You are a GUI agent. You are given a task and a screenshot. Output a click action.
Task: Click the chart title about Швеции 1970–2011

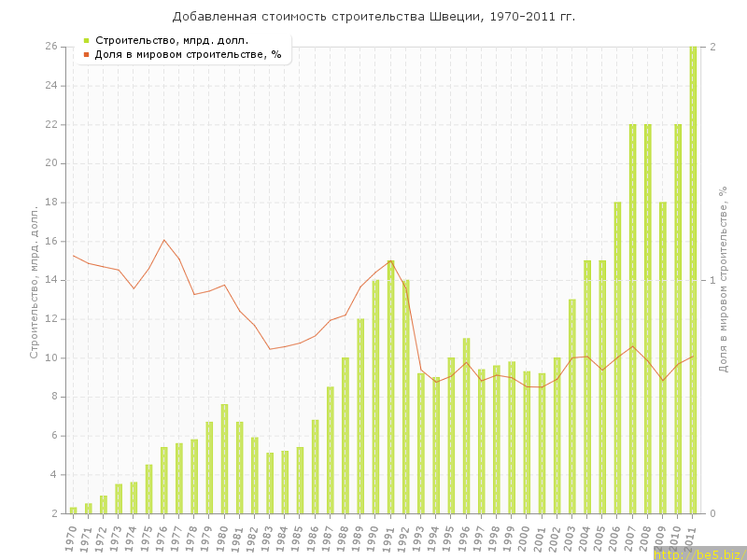[x=373, y=17]
